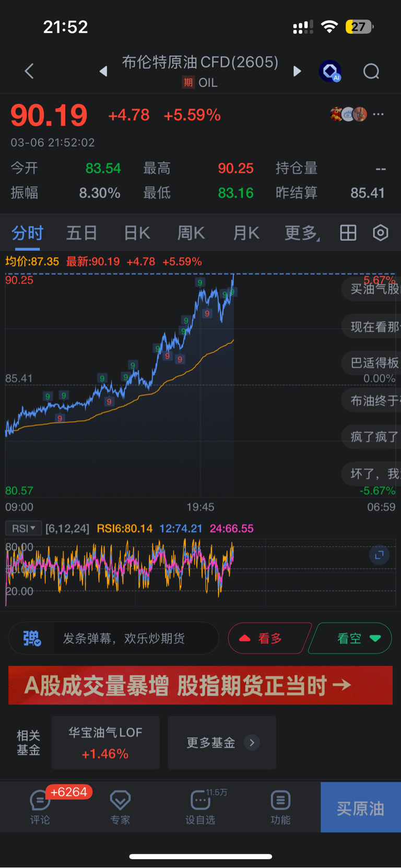The width and height of the screenshot is (401, 868).
Task: Open 更多基金 more funds button
Action: [222, 742]
